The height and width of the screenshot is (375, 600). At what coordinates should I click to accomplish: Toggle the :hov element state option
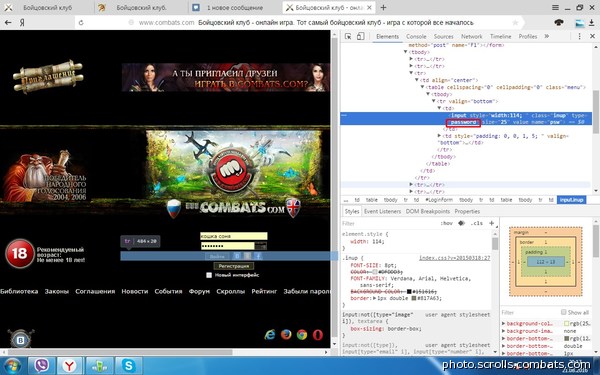[446, 223]
